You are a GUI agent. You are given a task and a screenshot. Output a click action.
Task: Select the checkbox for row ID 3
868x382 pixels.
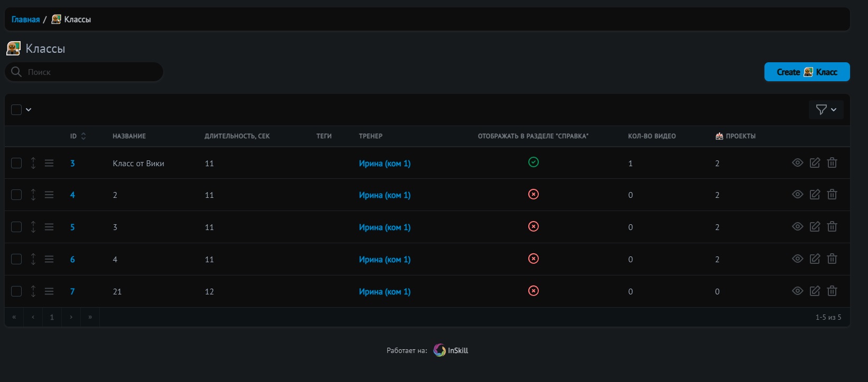point(16,163)
